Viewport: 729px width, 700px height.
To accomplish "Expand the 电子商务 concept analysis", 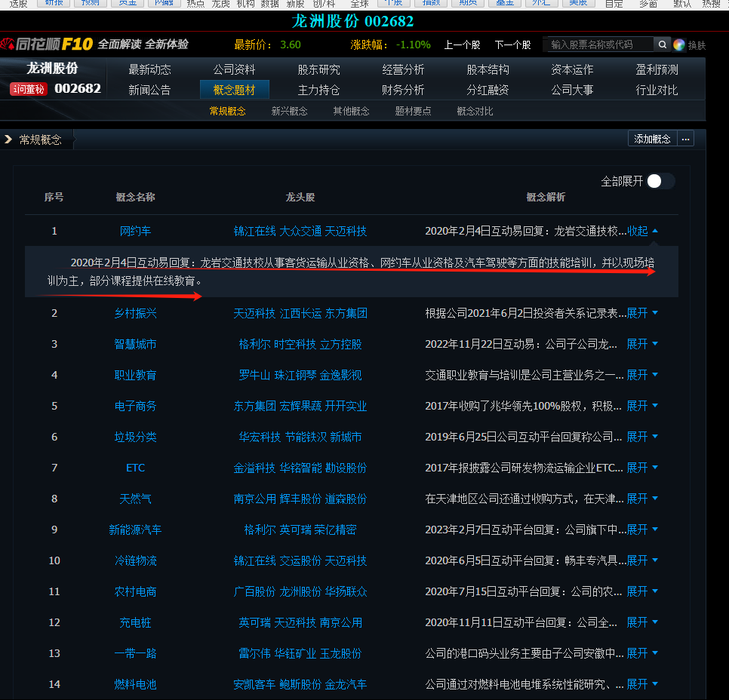I will coord(642,407).
